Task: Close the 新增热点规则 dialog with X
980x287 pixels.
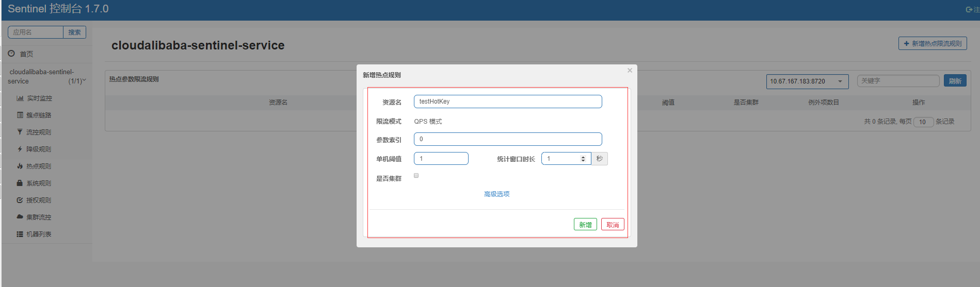Action: coord(630,71)
